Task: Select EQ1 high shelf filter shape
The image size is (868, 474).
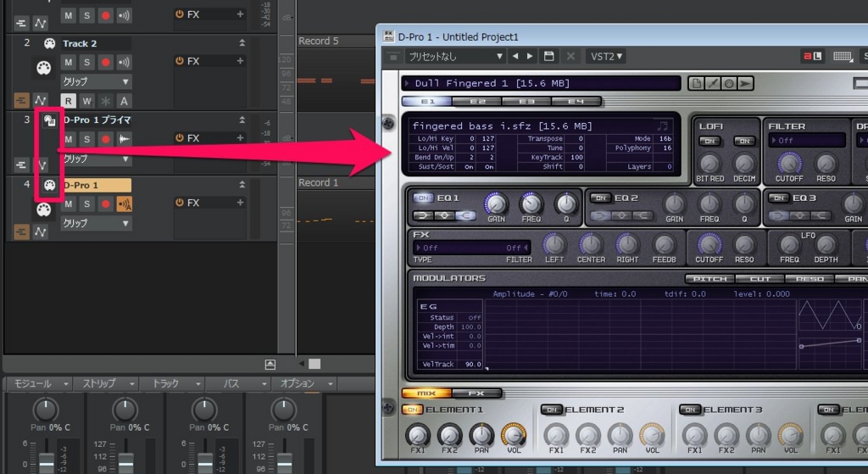Action: [x=465, y=215]
